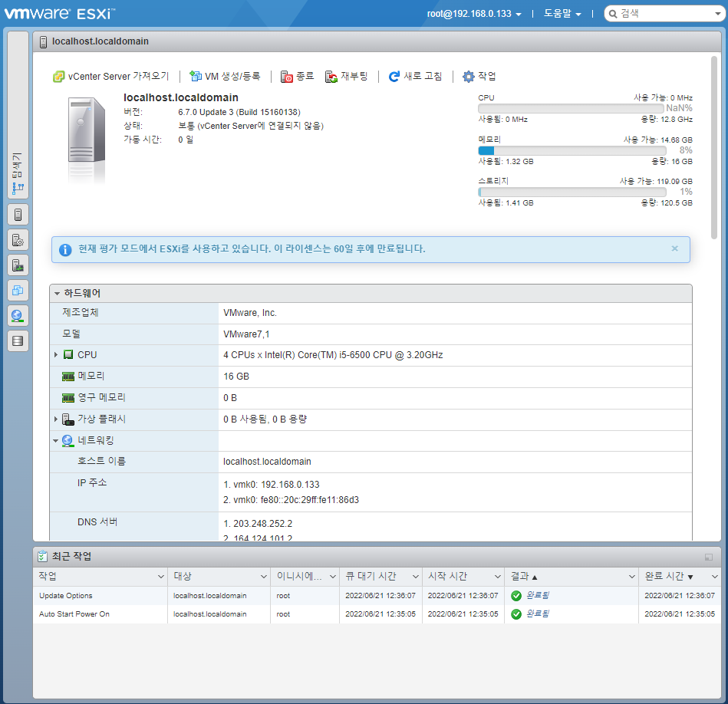
Task: Open the 시작 시간 column dropdown
Action: coord(498,577)
